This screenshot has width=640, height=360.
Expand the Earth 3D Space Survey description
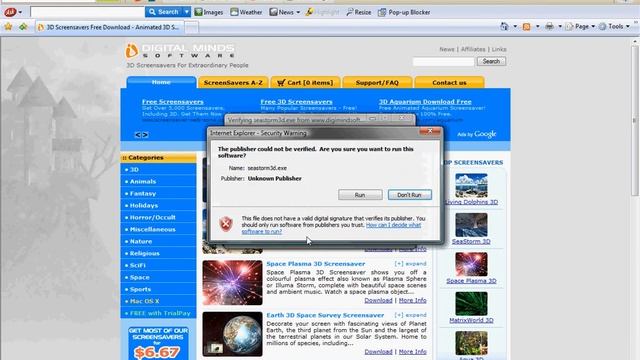(x=410, y=315)
